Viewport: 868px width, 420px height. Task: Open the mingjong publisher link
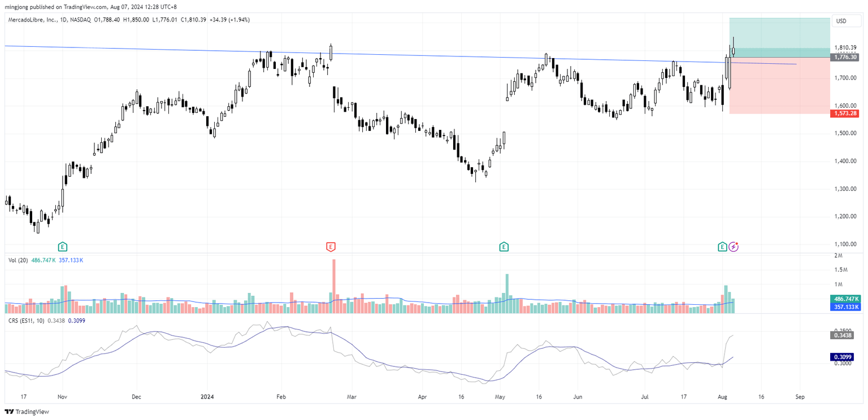(15, 7)
